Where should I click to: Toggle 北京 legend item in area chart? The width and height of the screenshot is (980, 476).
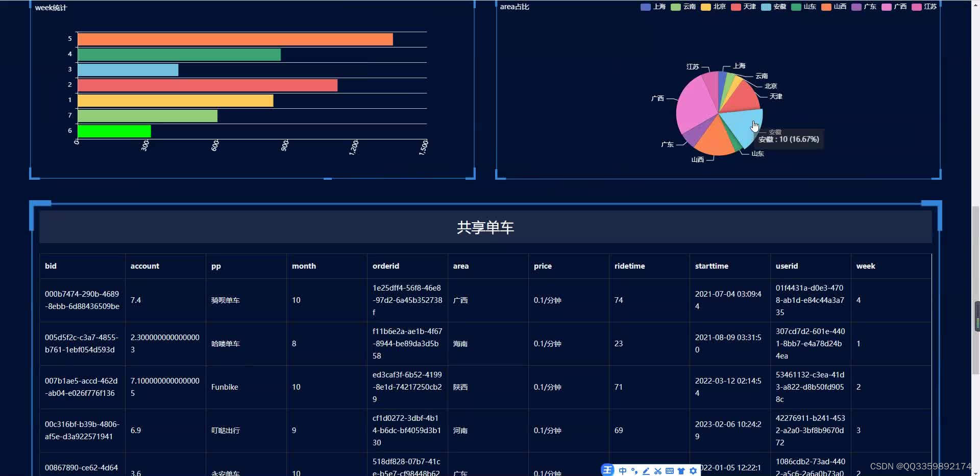point(713,7)
